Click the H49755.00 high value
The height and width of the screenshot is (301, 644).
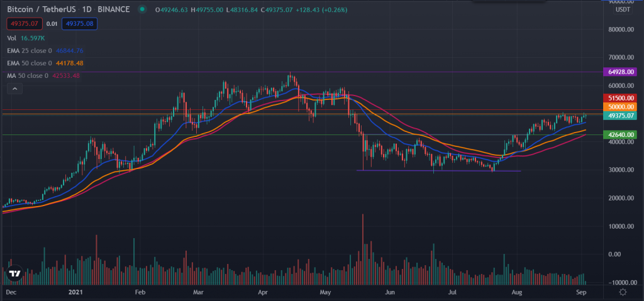click(x=206, y=9)
